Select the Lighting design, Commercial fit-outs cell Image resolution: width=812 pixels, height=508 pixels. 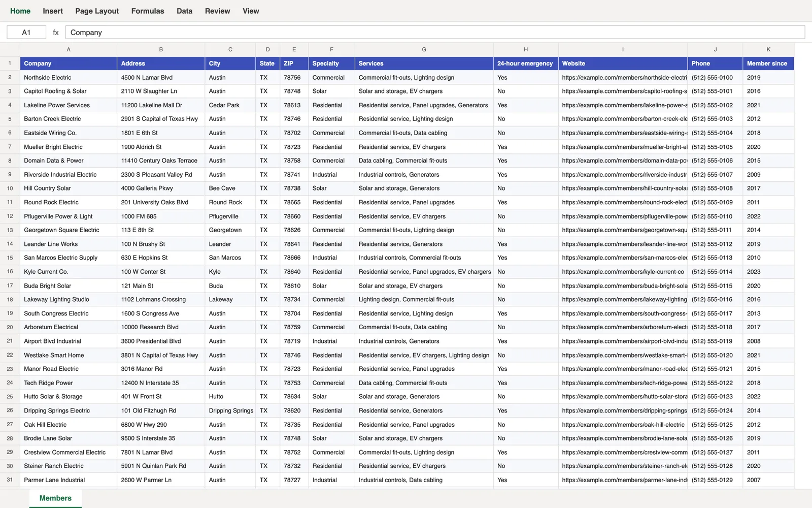424,300
